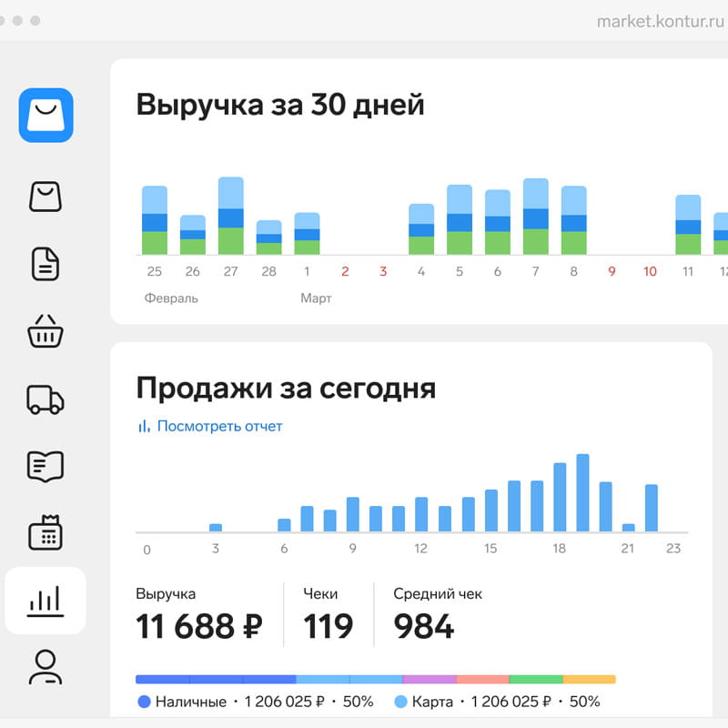Screen dimensions: 728x728
Task: Select the "Наличные" legend item
Action: pos(182,702)
